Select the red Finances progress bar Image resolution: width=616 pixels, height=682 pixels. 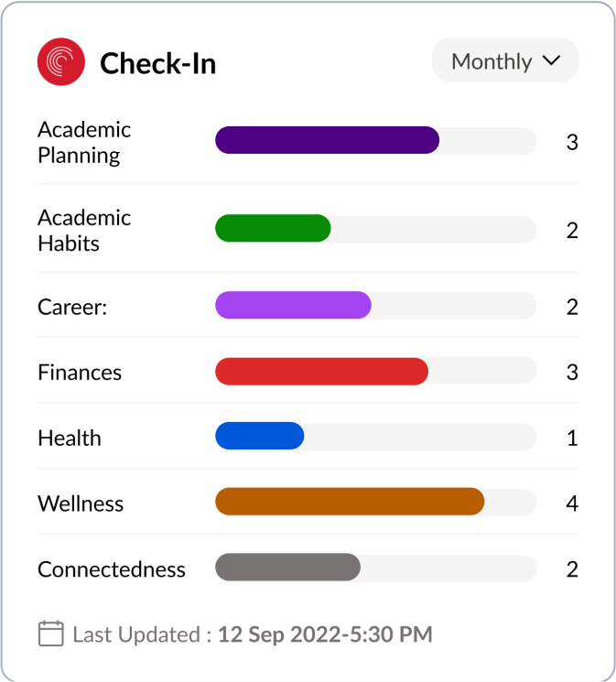(x=322, y=372)
